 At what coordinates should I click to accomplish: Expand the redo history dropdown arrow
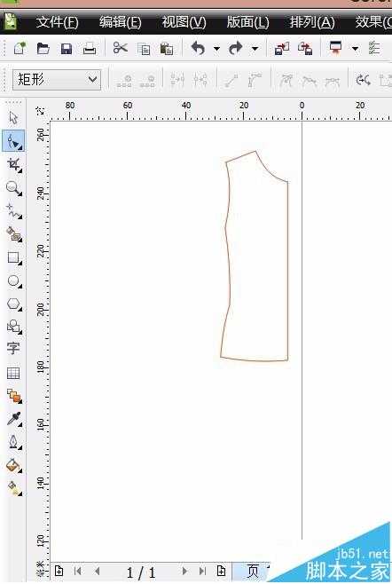click(255, 49)
